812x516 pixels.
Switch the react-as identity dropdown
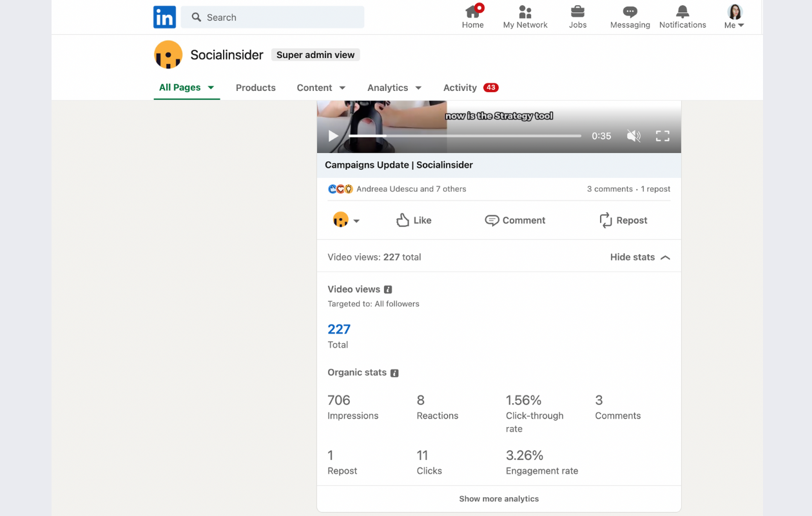click(346, 220)
